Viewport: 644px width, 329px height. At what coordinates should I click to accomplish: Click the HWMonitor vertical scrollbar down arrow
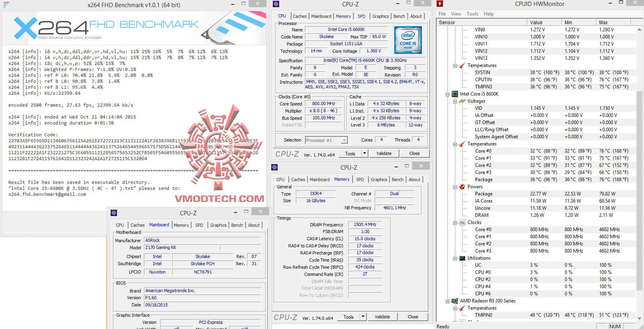tap(639, 318)
